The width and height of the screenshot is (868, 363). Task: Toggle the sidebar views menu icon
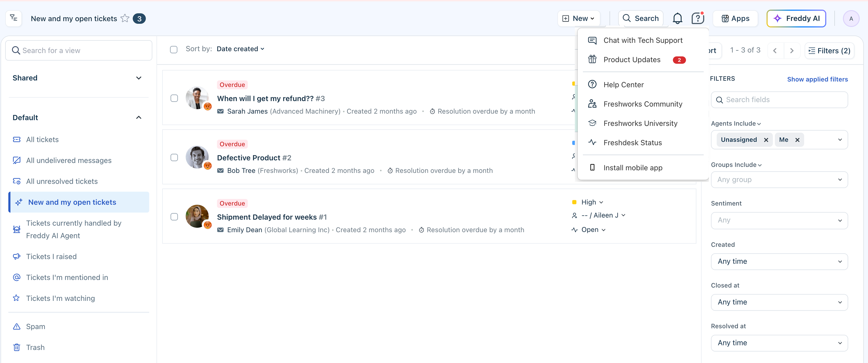coord(14,18)
